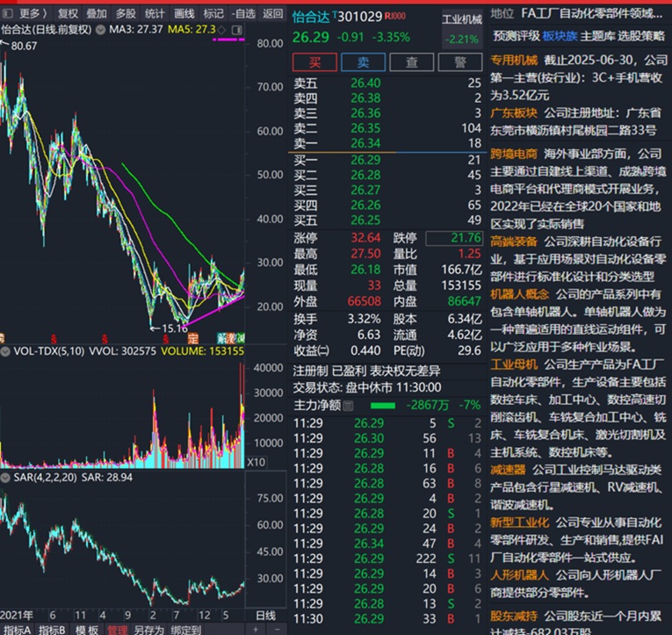This screenshot has height=635, width=672.
Task: Click the diamond icon after MA5 value
Action: [221, 30]
